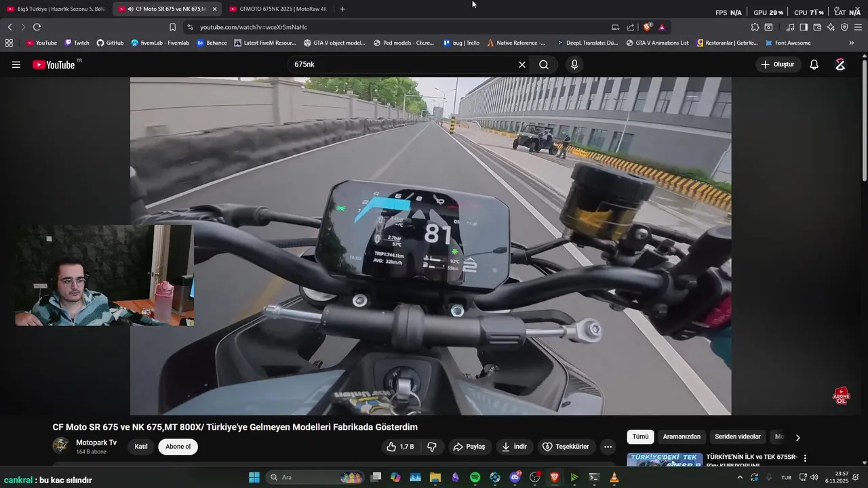Open more actions with the three-dot icon
The width and height of the screenshot is (868, 488).
pyautogui.click(x=608, y=447)
